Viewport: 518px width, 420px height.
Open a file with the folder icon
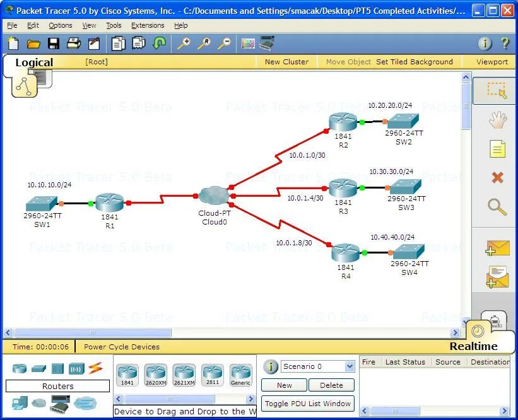(x=33, y=44)
